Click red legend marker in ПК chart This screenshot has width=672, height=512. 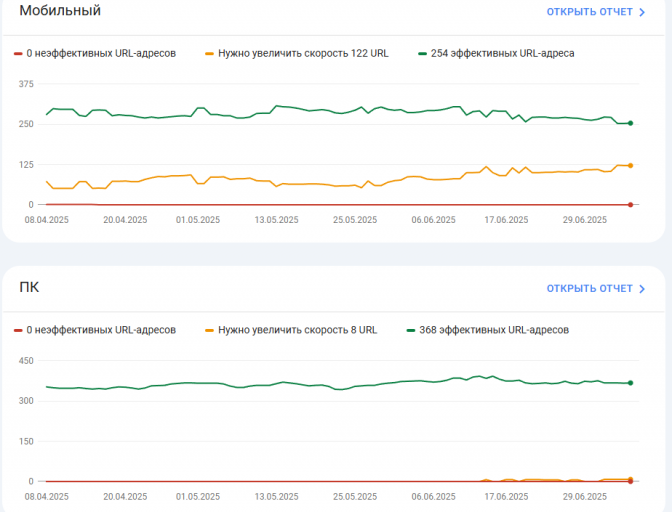tap(18, 330)
